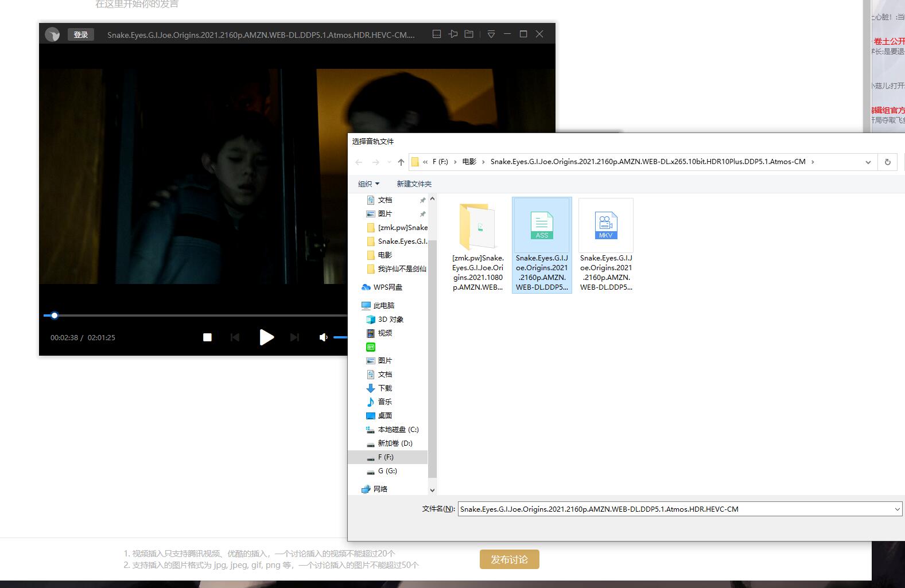Click the player logo avatar icon
The width and height of the screenshot is (905, 588).
pos(53,35)
